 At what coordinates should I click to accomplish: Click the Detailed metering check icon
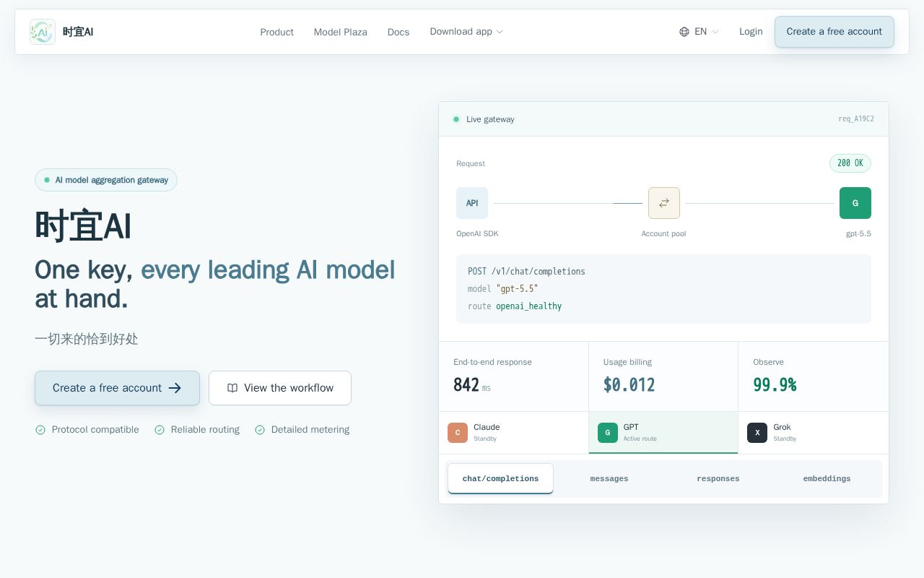[260, 430]
